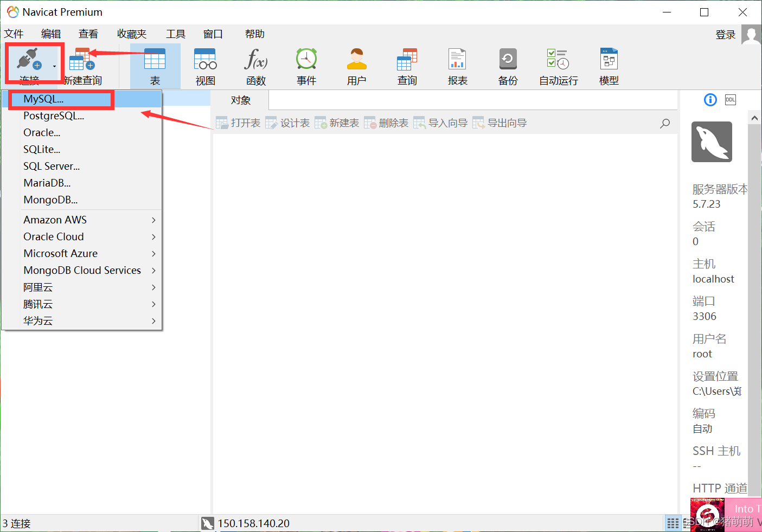Open the Function (函数) icon

(x=256, y=59)
